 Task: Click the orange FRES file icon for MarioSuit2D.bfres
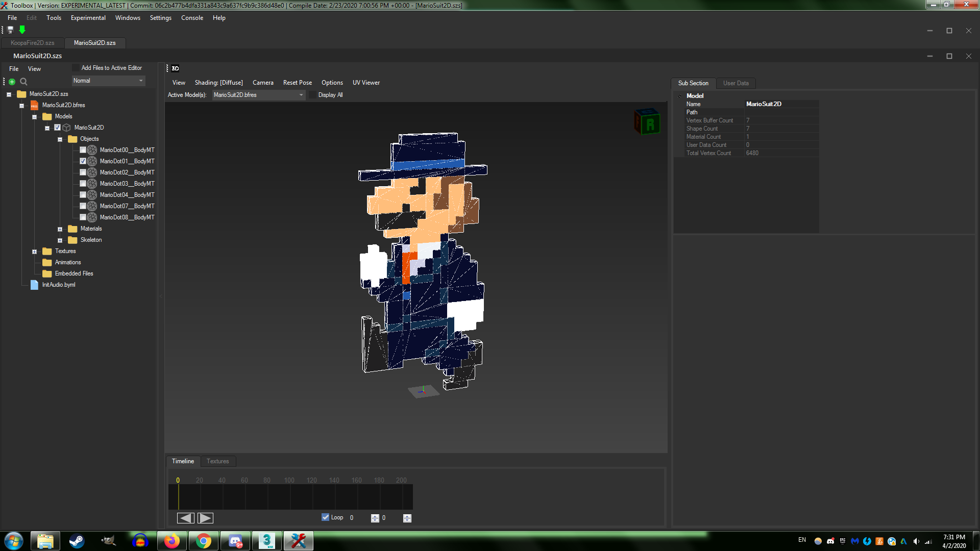point(34,105)
